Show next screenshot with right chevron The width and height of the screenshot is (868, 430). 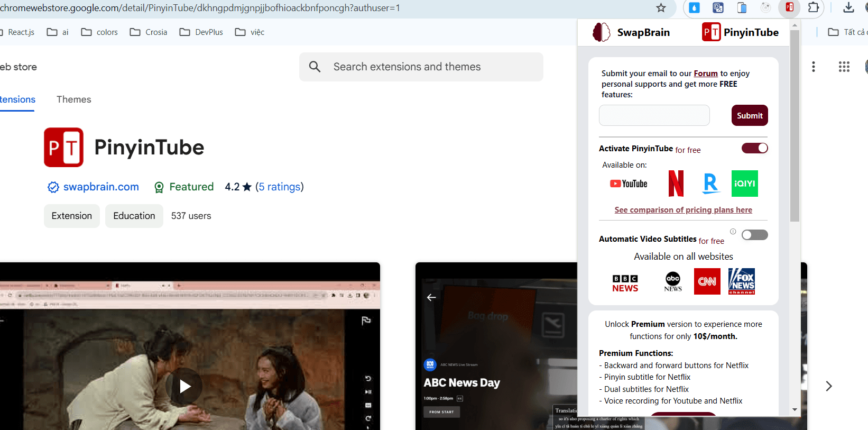[x=829, y=386]
